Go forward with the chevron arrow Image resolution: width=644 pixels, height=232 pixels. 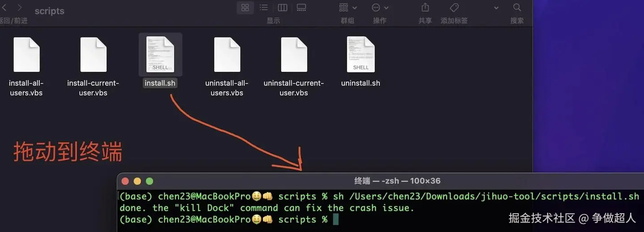(x=20, y=8)
